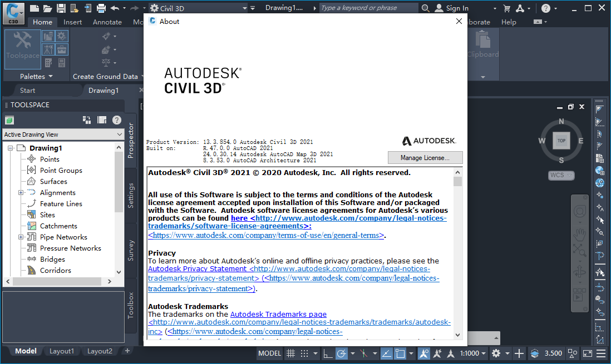Open the Toolspace palette from the Home ribbon
This screenshot has height=364, width=611.
(22, 49)
